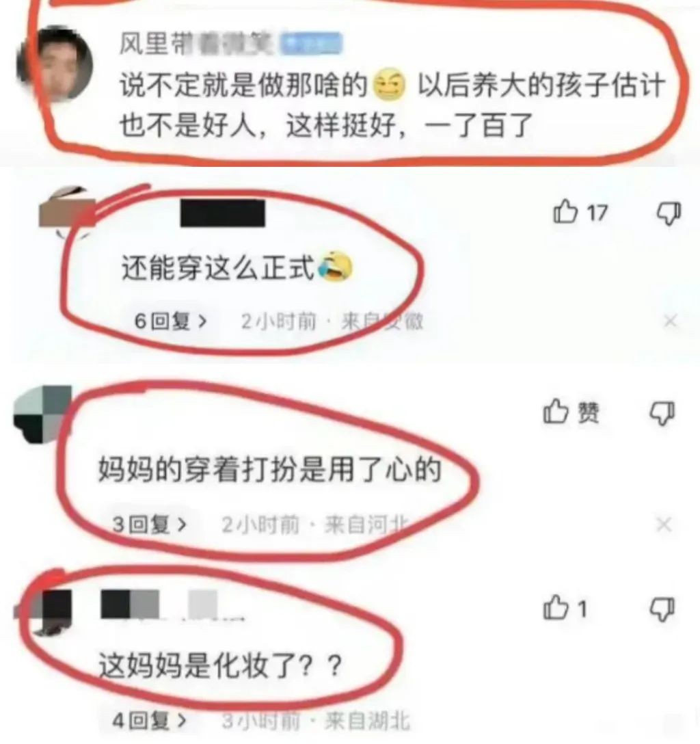The height and width of the screenshot is (744, 700).
Task: Dismiss the comment from 河北 with X
Action: (x=664, y=524)
